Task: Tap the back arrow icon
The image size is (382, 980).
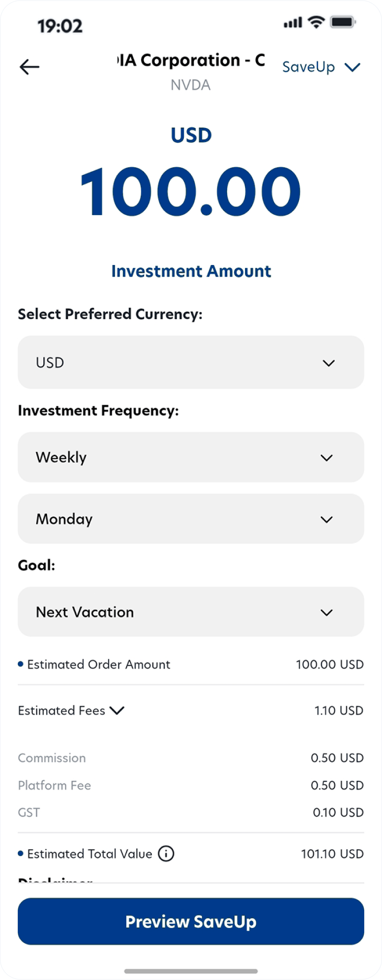Action: pyautogui.click(x=29, y=67)
